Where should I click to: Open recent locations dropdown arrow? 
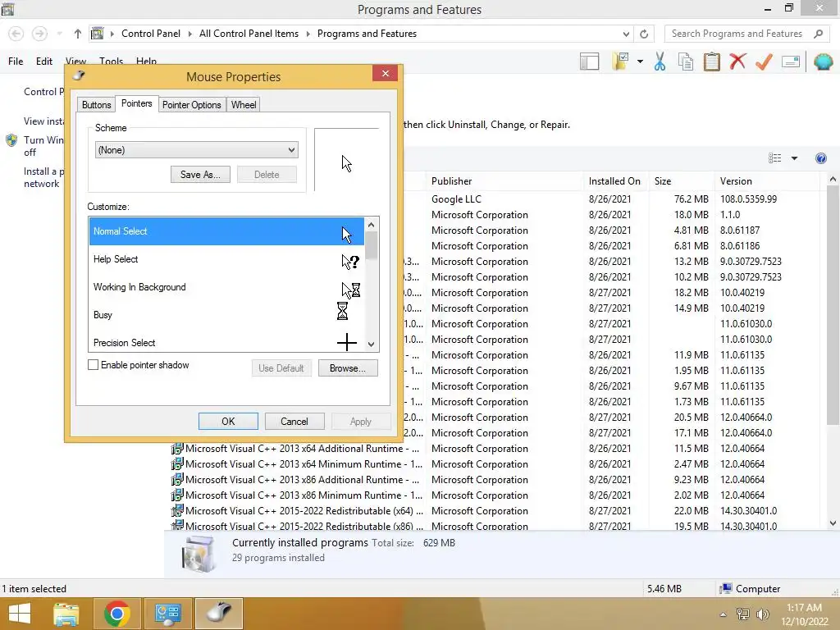click(59, 34)
